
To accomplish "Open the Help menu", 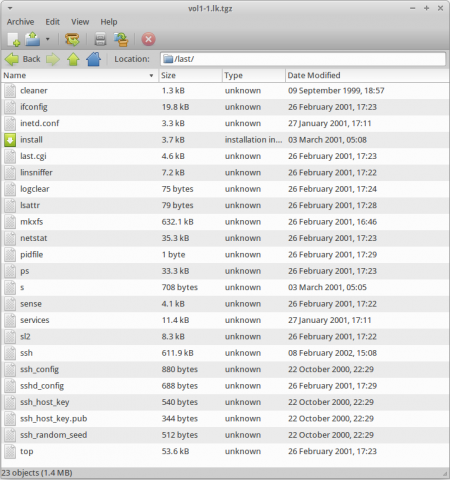I will (x=109, y=22).
